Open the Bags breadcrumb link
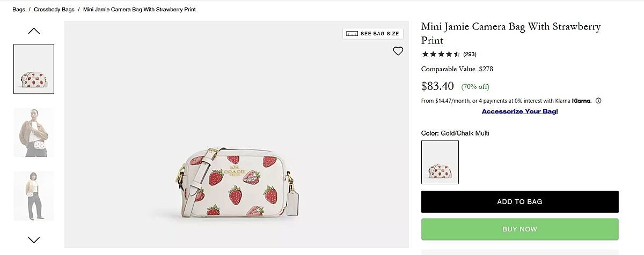Viewport: 644px width, 255px height. [19, 10]
